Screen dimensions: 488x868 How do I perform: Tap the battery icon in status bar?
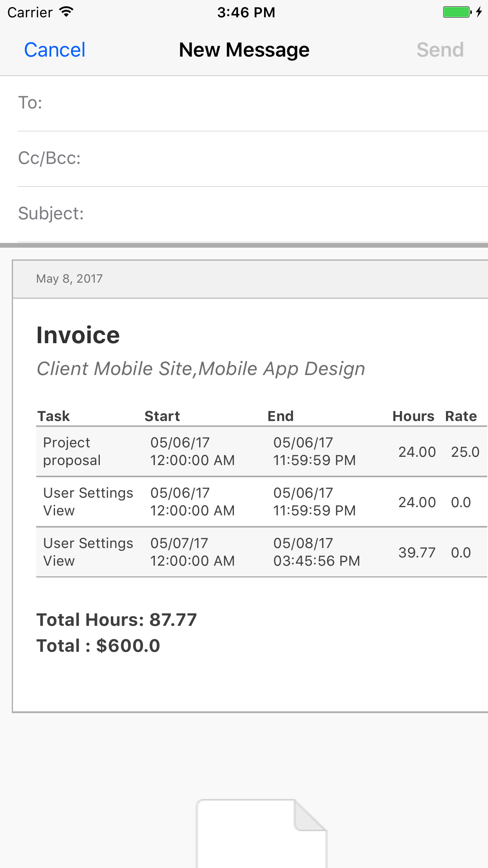pos(457,12)
